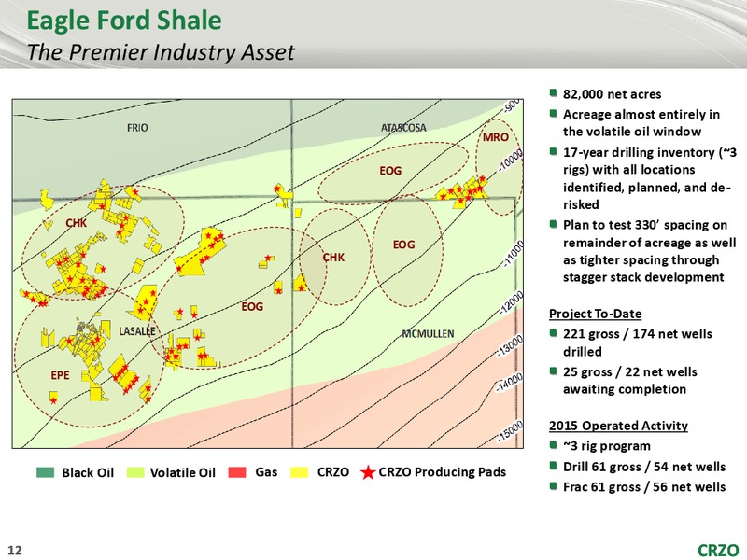Click the -13000 contour label
The image size is (747, 560).
pos(510,346)
